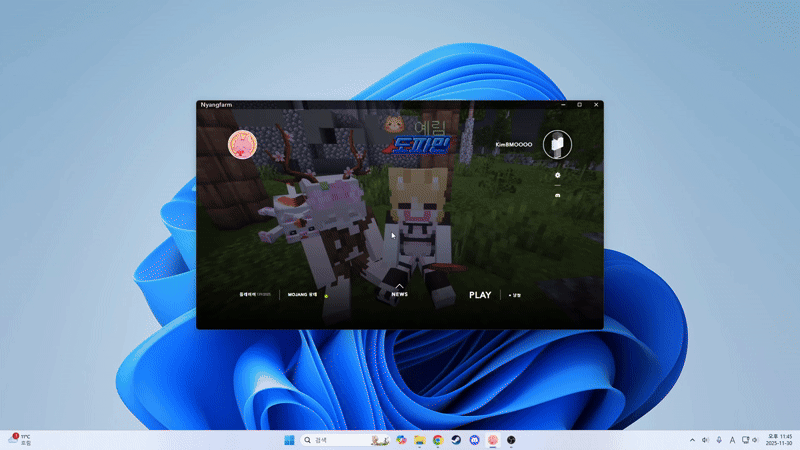Click the pink bunny server logo
The image size is (800, 450).
pyautogui.click(x=242, y=145)
